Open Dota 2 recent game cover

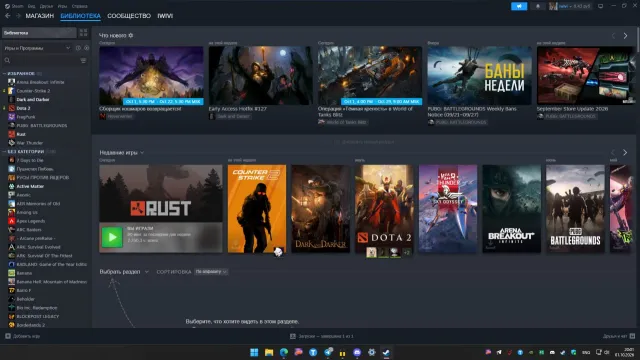(384, 209)
